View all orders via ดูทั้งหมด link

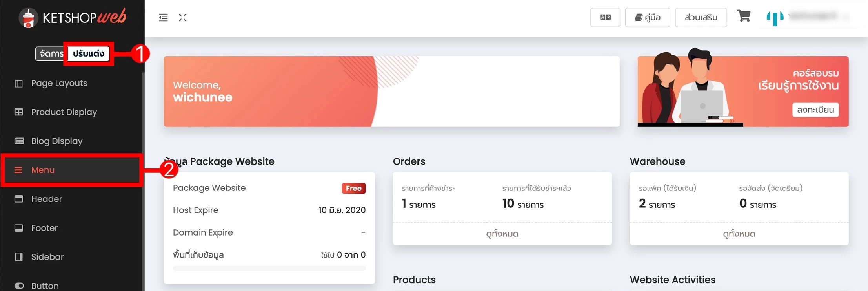[x=502, y=234]
